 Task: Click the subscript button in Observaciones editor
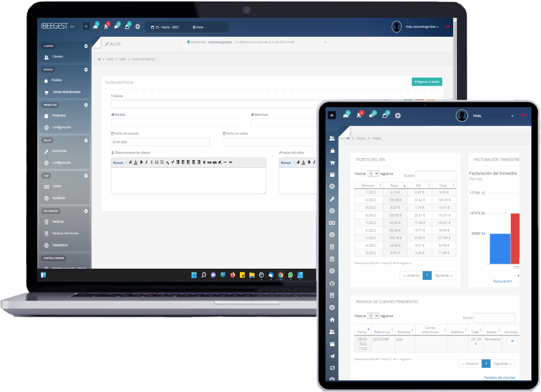167,162
